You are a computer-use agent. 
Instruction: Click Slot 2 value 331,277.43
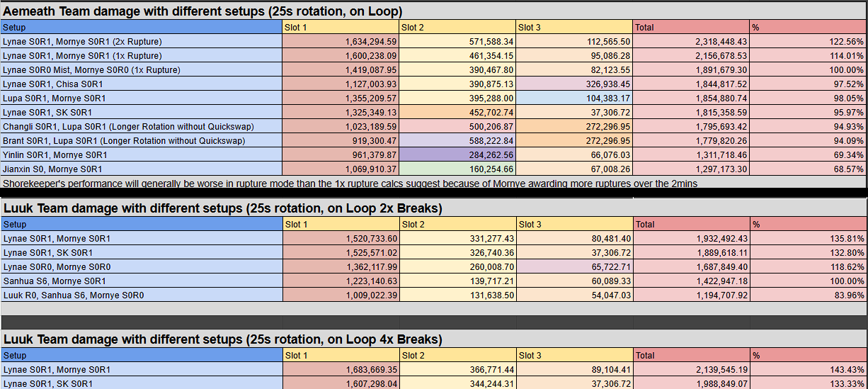point(457,239)
